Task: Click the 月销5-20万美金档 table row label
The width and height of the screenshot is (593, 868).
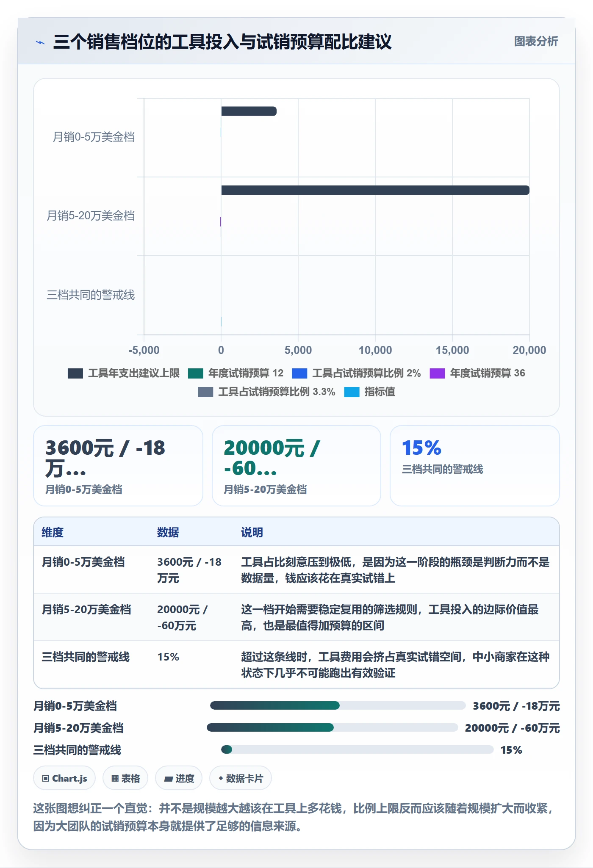Action: pos(86,609)
